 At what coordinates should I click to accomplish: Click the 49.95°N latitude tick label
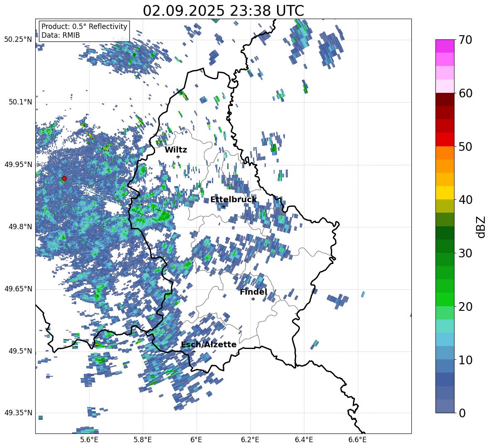(x=18, y=164)
